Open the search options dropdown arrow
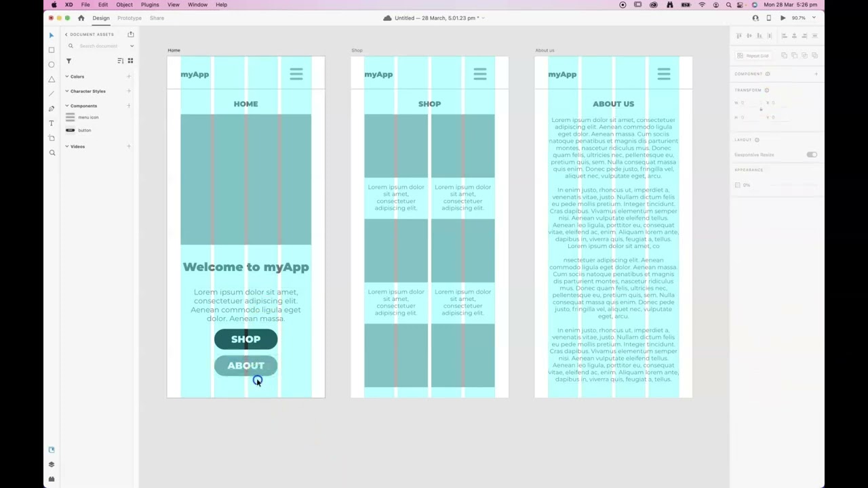This screenshot has height=488, width=868. click(132, 46)
